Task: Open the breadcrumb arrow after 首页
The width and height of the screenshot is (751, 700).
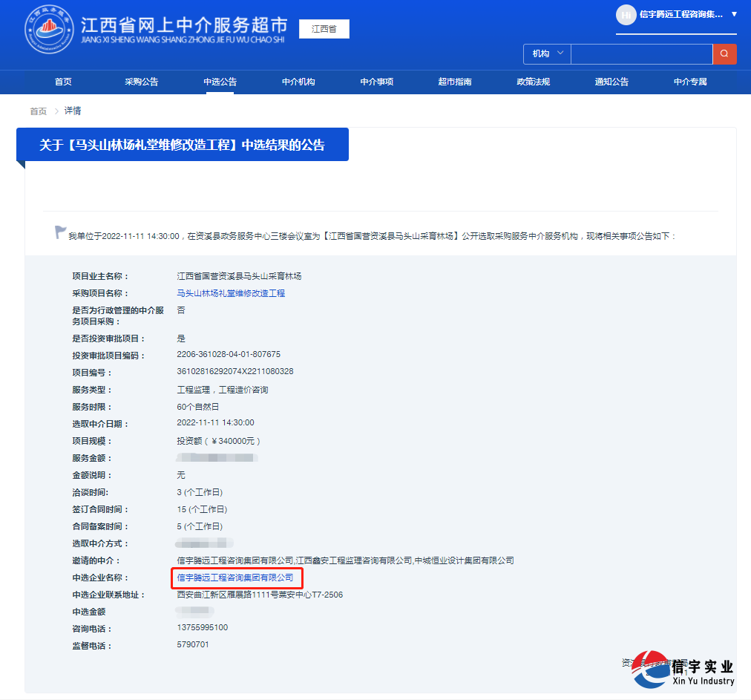Action: click(x=56, y=110)
